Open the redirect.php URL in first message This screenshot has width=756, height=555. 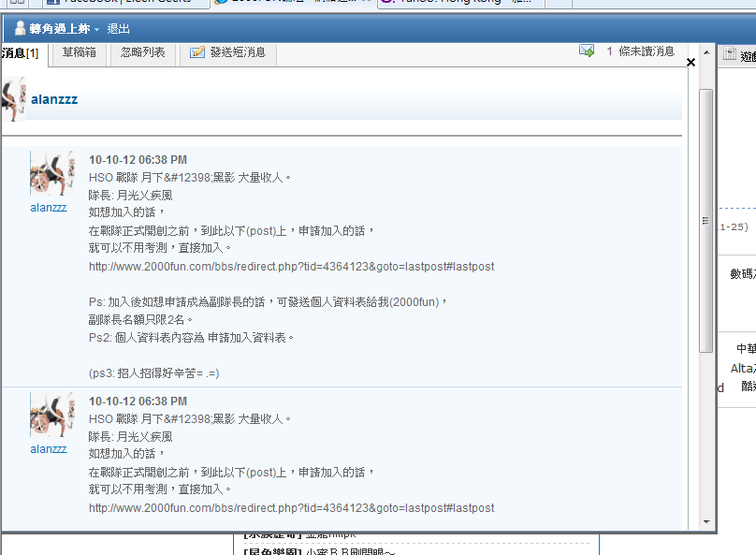291,267
